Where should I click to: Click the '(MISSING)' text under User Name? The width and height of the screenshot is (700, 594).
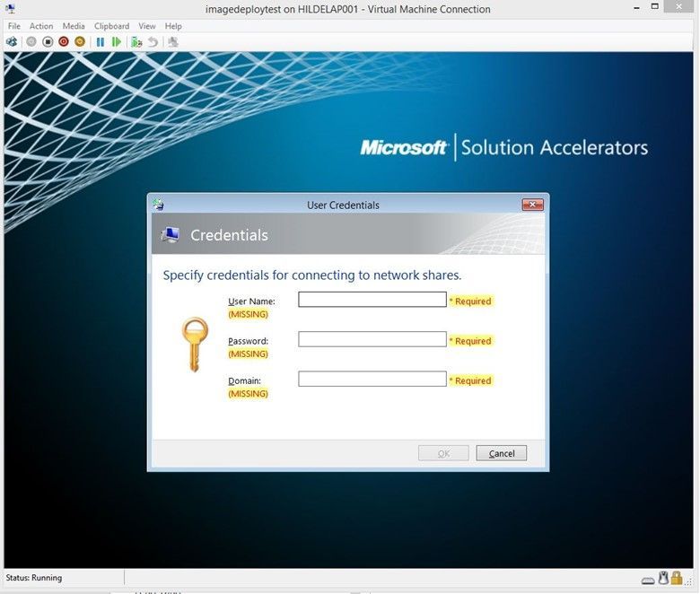pyautogui.click(x=249, y=314)
